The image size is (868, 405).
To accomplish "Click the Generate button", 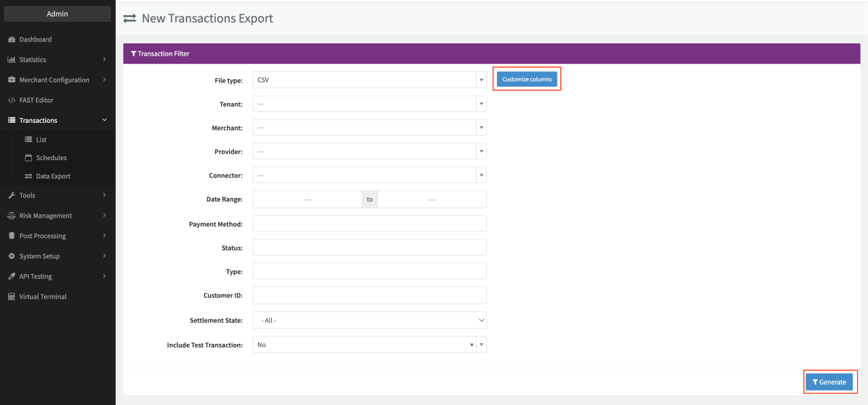I will (x=829, y=382).
